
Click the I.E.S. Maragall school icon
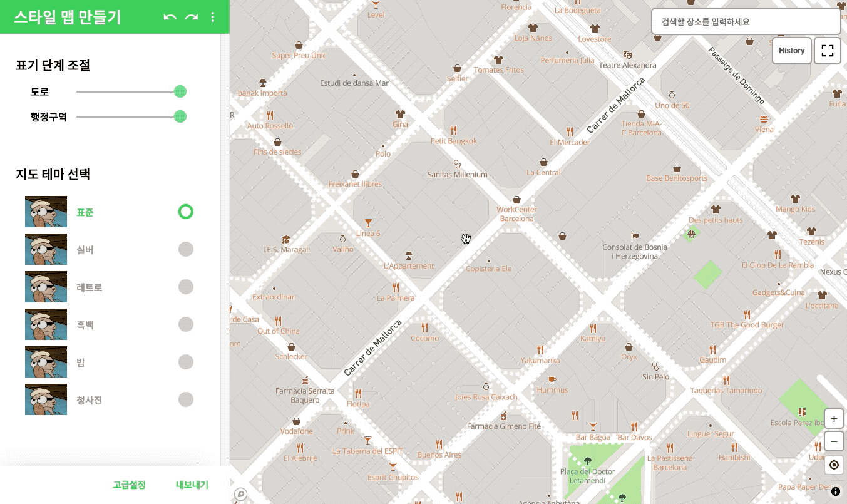point(286,239)
